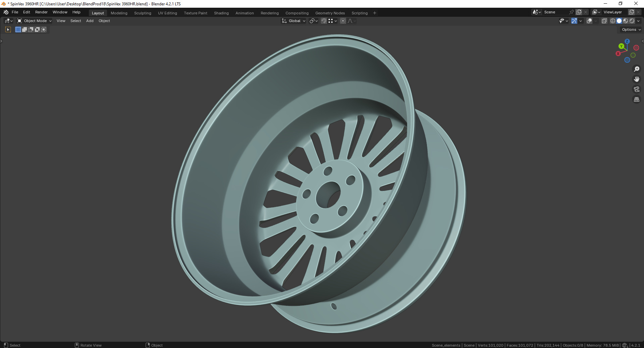Click the X axis on navigation gizmo
644x348 pixels.
pyautogui.click(x=618, y=54)
